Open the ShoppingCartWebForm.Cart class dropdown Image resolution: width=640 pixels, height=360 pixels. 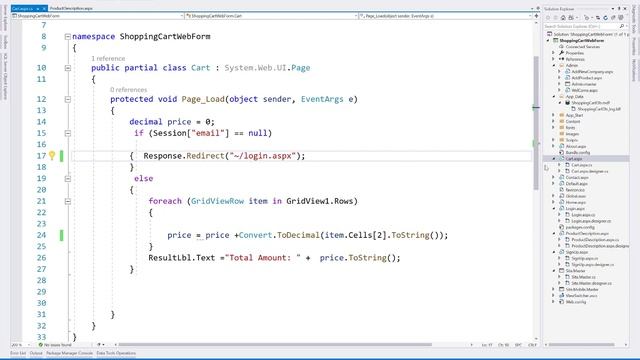point(271,16)
